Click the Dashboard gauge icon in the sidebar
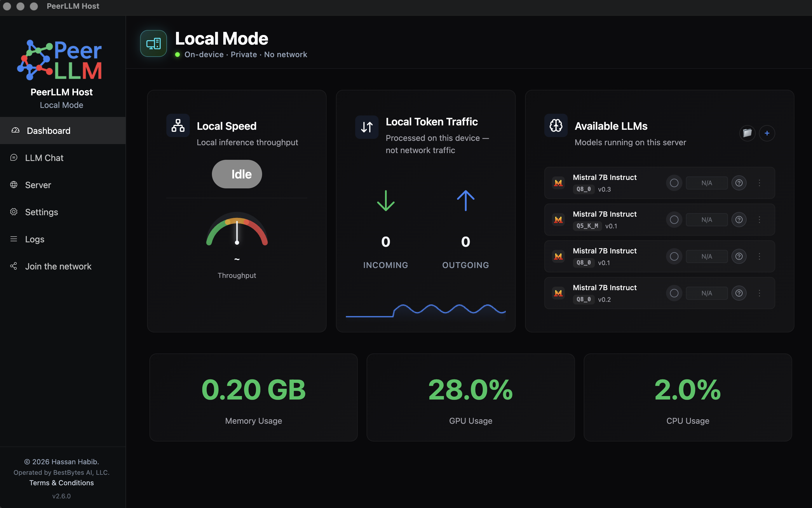The height and width of the screenshot is (508, 812). coord(15,130)
